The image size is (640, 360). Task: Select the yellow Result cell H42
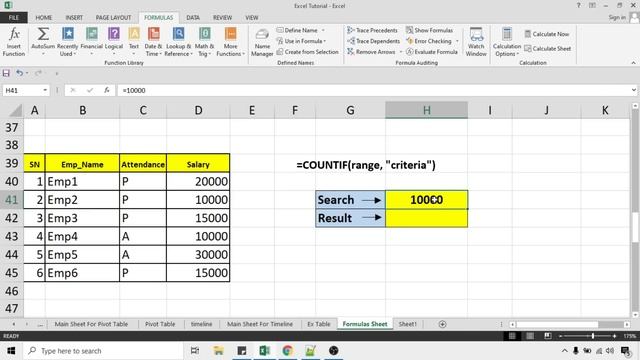coord(427,218)
